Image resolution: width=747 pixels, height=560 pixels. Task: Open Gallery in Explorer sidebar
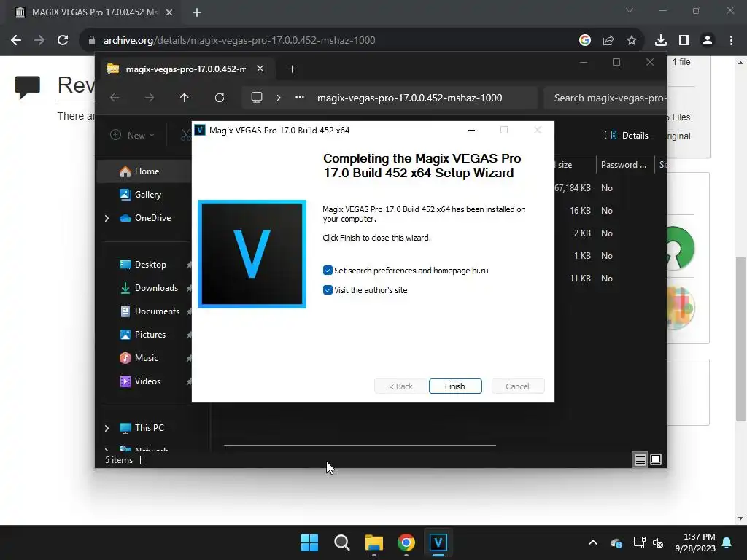pos(147,194)
